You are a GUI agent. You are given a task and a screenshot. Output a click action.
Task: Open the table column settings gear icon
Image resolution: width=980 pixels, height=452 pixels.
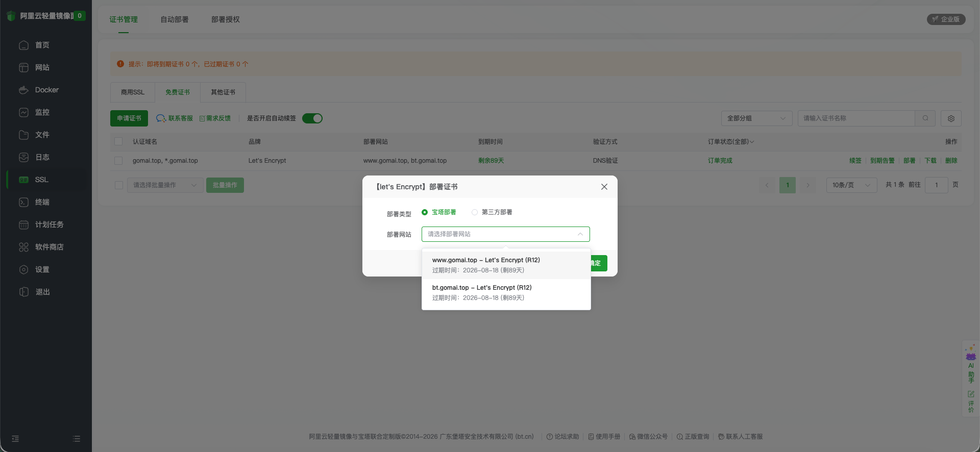(951, 118)
